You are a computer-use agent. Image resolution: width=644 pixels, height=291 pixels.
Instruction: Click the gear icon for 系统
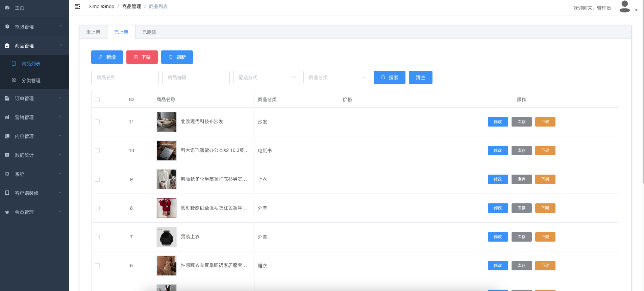click(x=7, y=174)
